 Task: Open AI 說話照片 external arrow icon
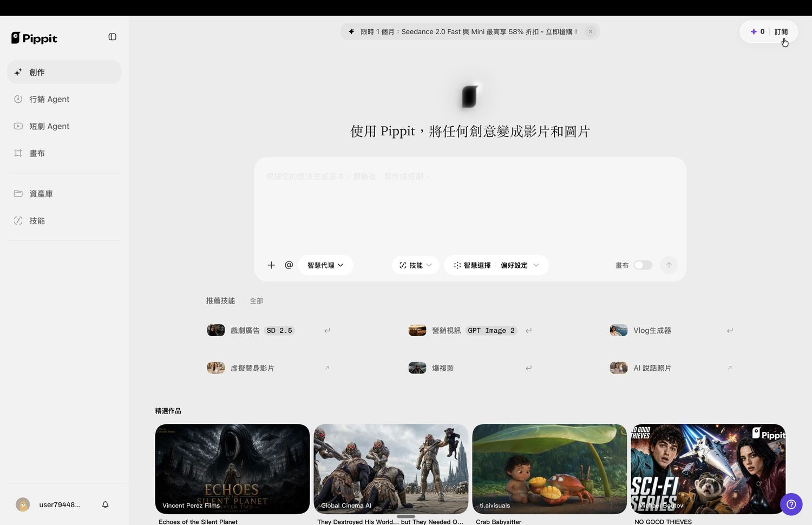(x=730, y=368)
